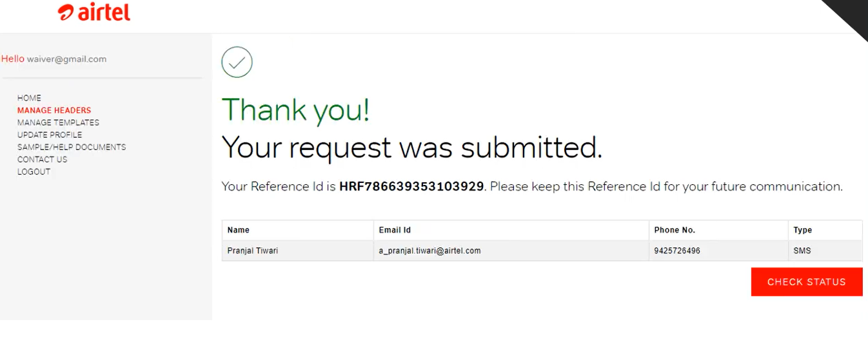Select Contact Us in sidebar
This screenshot has height=353, width=868.
pyautogui.click(x=42, y=159)
